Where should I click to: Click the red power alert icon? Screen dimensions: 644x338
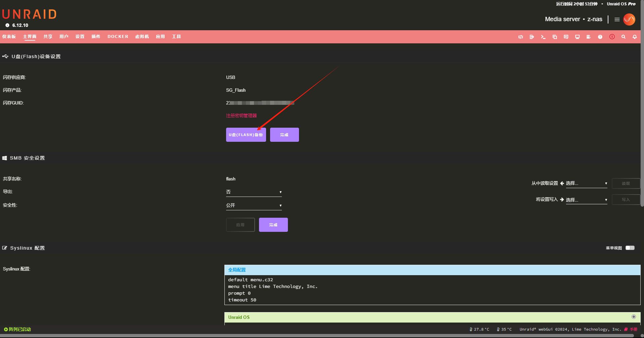[612, 37]
